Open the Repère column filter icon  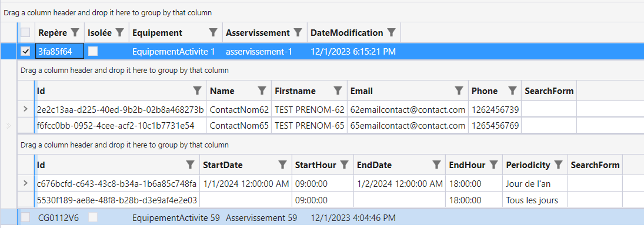tap(75, 32)
